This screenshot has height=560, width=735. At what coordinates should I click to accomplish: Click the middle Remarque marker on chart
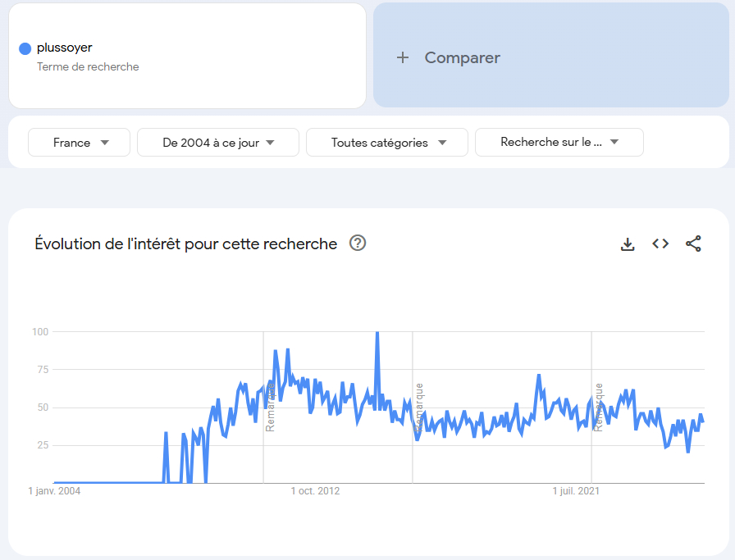[x=419, y=407]
